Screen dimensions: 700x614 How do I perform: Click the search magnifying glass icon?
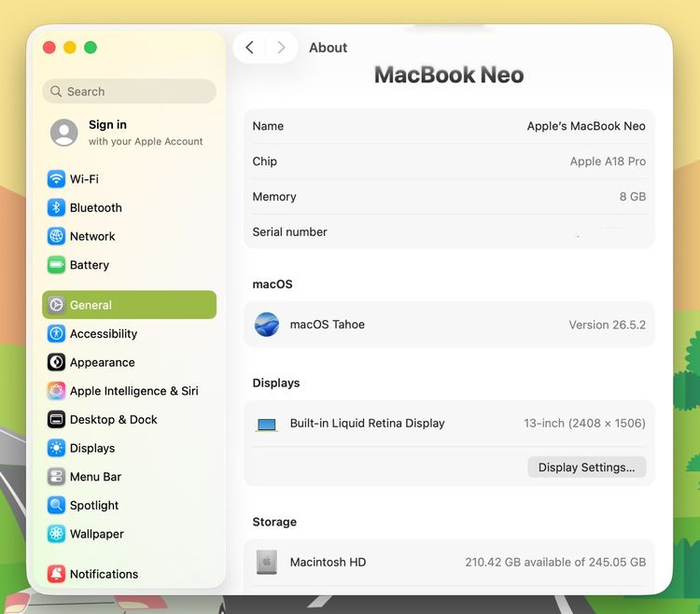56,91
